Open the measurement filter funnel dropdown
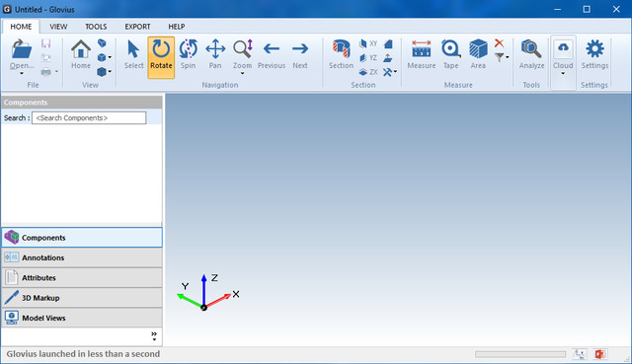Image resolution: width=632 pixels, height=364 pixels. click(x=502, y=57)
